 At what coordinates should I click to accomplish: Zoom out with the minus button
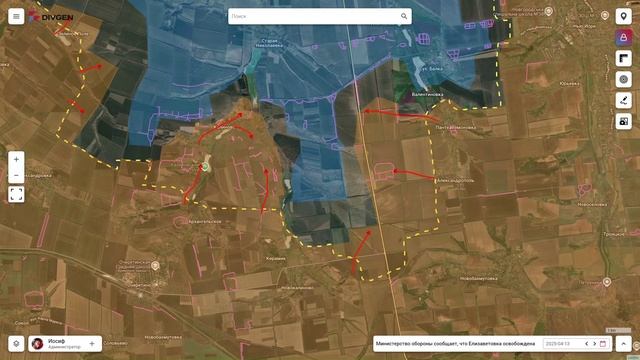pos(16,176)
